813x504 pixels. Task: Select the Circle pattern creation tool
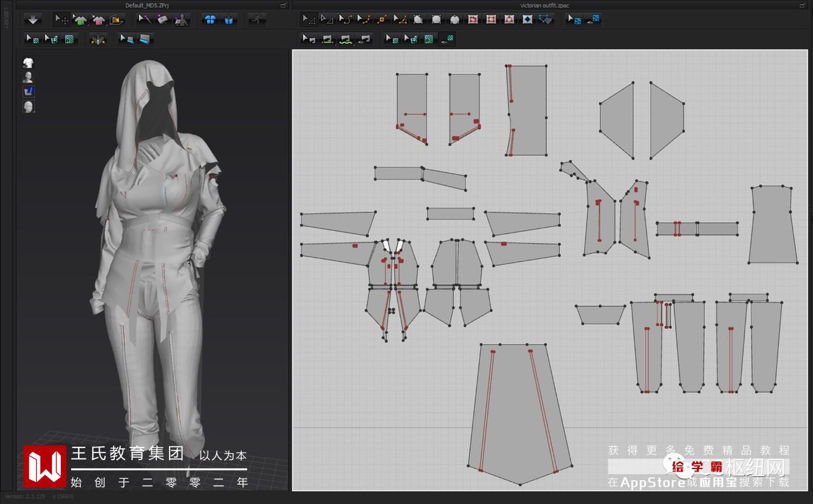pyautogui.click(x=455, y=20)
